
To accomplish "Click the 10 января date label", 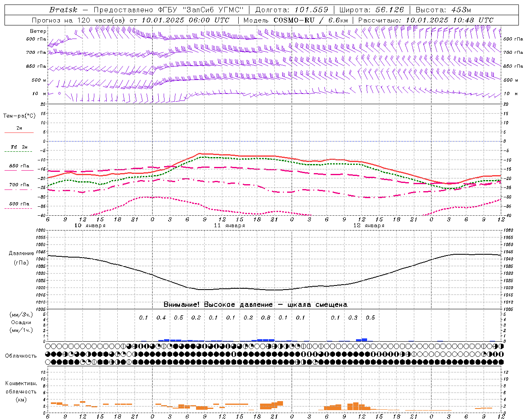I will (90, 226).
